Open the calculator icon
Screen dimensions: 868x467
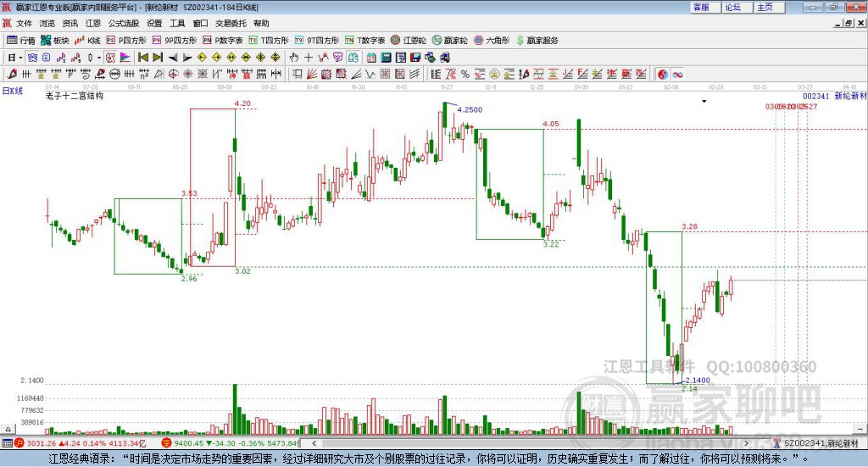tap(386, 57)
